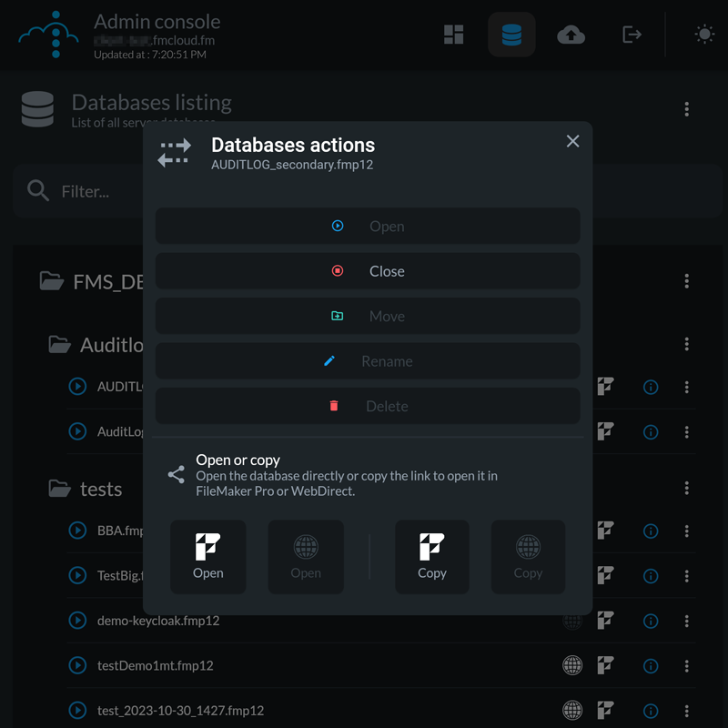Viewport: 728px width, 728px height.
Task: Open the dashboard grid icon in the header
Action: [454, 35]
